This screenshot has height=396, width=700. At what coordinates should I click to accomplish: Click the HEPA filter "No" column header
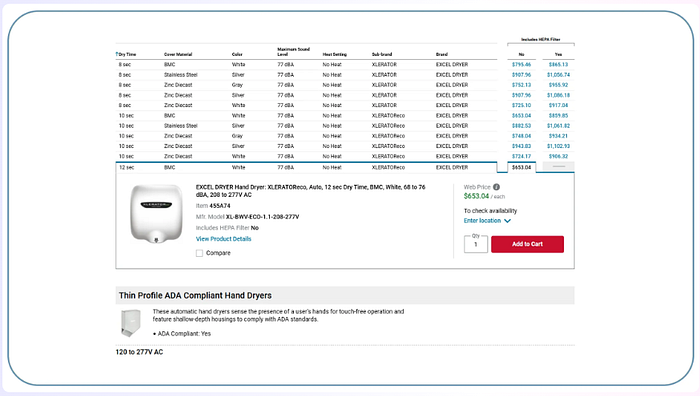pyautogui.click(x=521, y=54)
